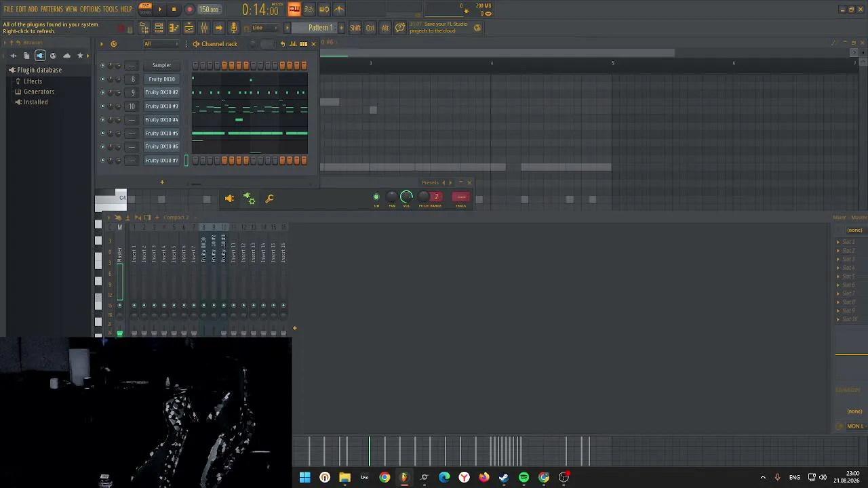Open Spotify from the taskbar
Screen dimensions: 868x488
[x=524, y=477]
